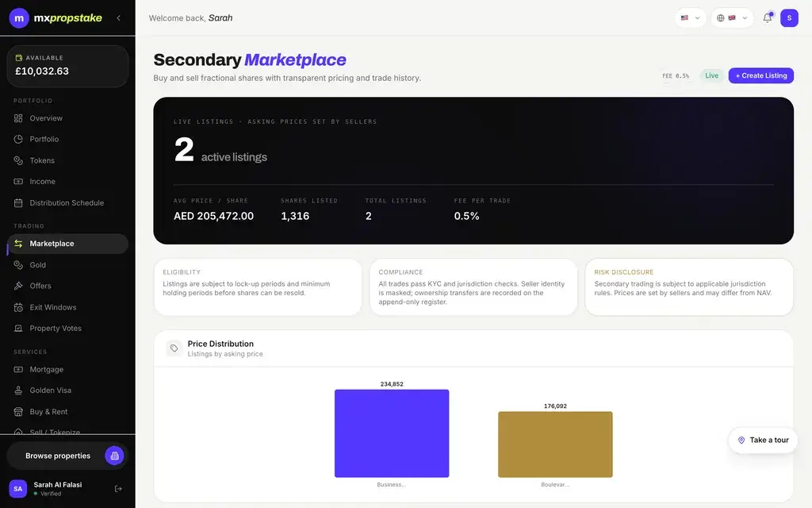Click the purple Business bar in the chart
The width and height of the screenshot is (812, 508).
392,433
